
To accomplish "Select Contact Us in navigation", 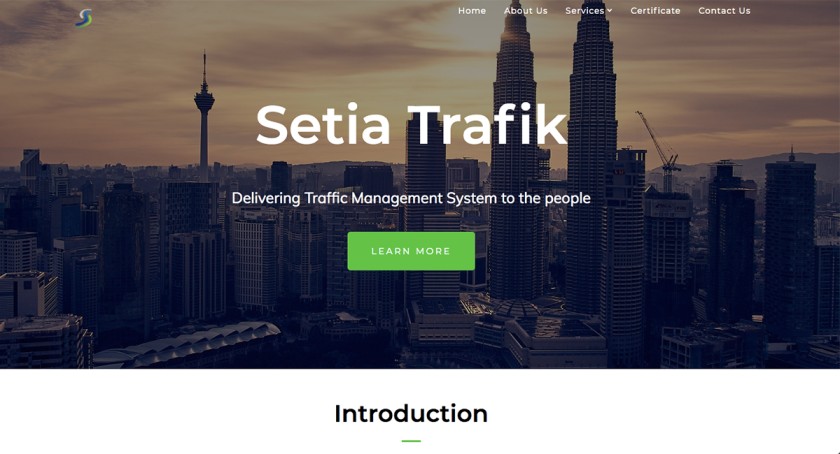I will (724, 11).
